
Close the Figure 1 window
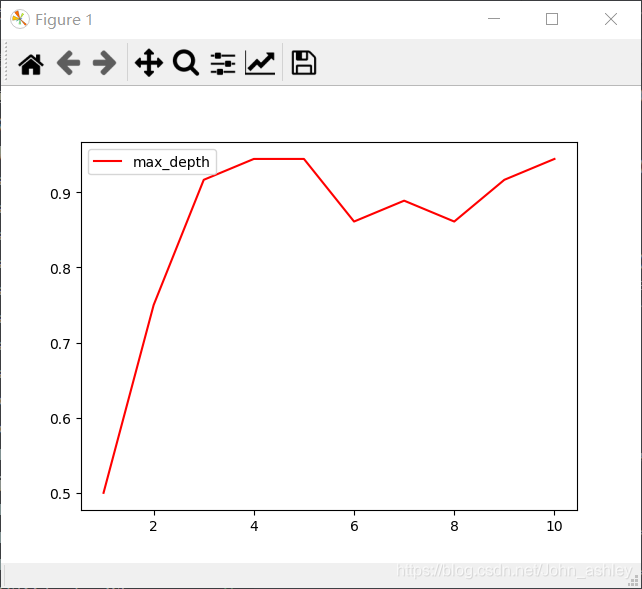pyautogui.click(x=611, y=19)
